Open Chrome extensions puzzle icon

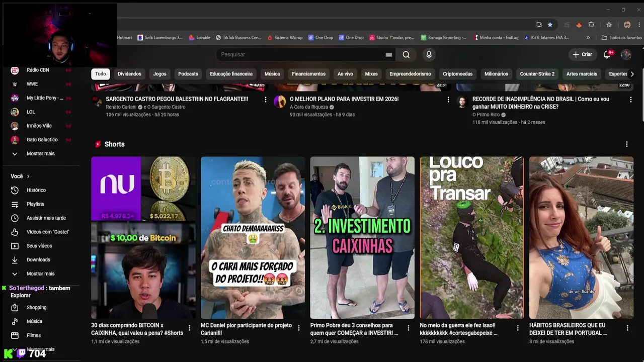[x=591, y=25]
